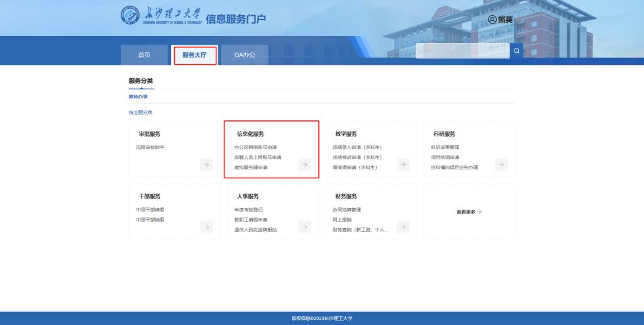The image size is (644, 325).
Task: Switch to the 首页 tab
Action: (x=144, y=55)
